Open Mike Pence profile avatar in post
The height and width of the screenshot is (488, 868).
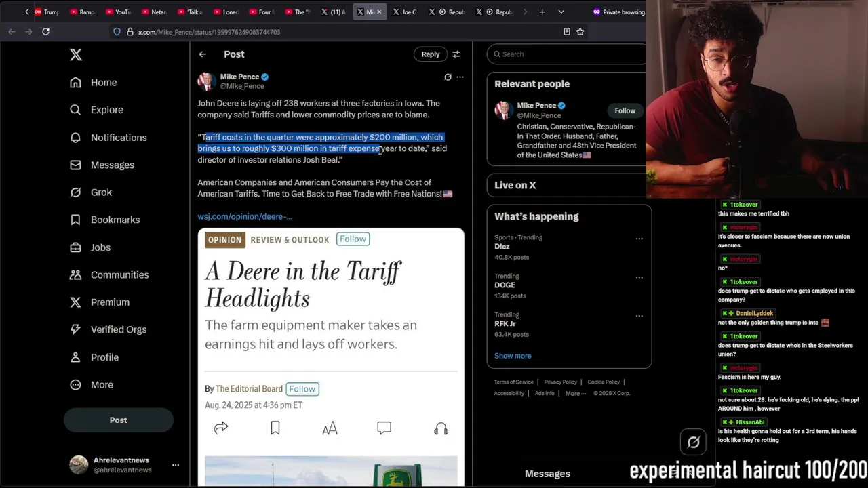[x=206, y=81]
